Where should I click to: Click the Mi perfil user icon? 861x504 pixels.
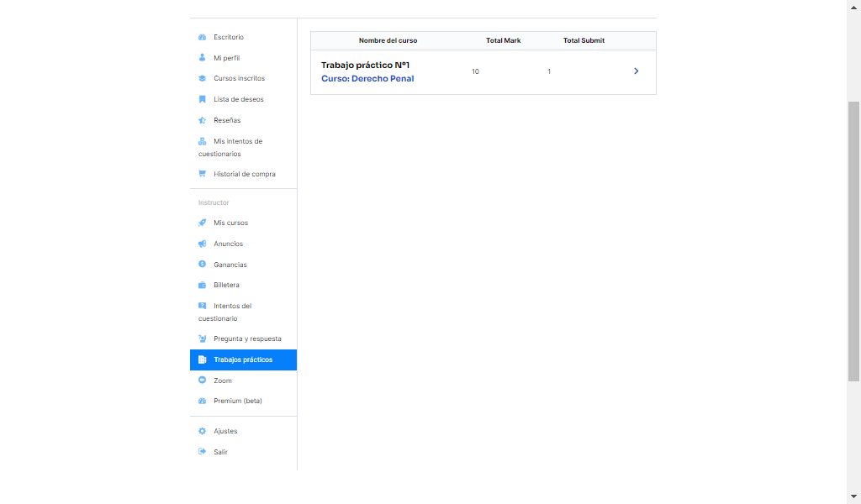[x=202, y=58]
